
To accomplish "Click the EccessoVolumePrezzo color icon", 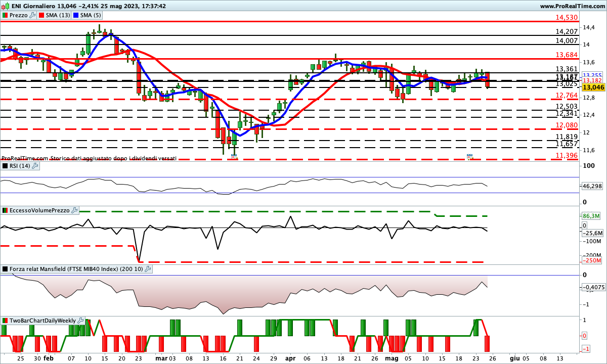I will coord(5,210).
